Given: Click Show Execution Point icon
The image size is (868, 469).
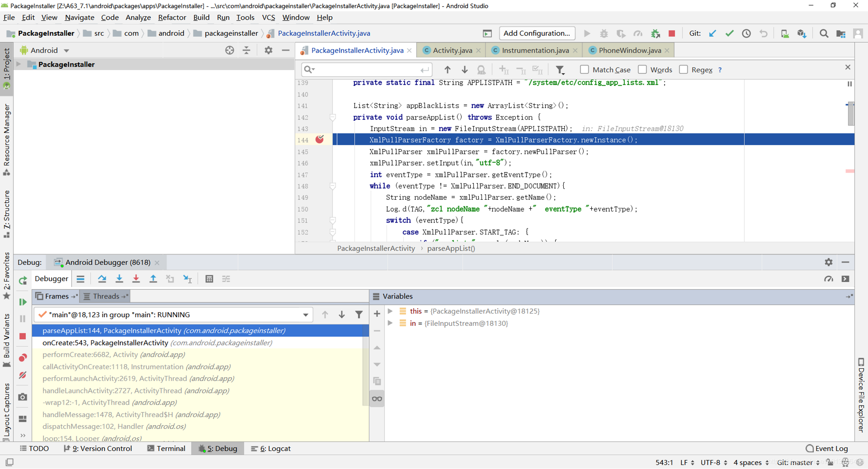Looking at the screenshot, I should point(80,279).
